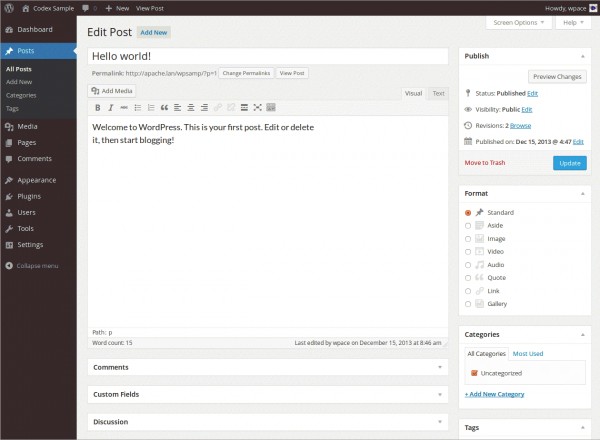The image size is (600, 440).
Task: Insert a numbered list
Action: tap(151, 108)
